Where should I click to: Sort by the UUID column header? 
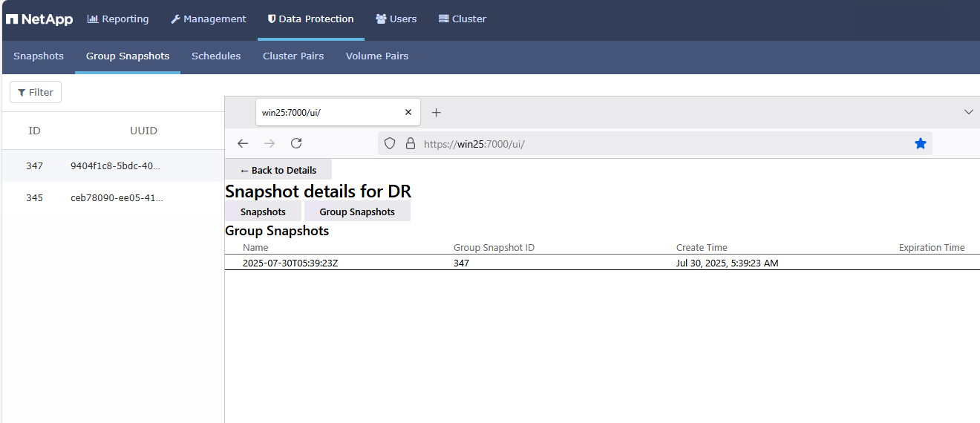click(143, 131)
